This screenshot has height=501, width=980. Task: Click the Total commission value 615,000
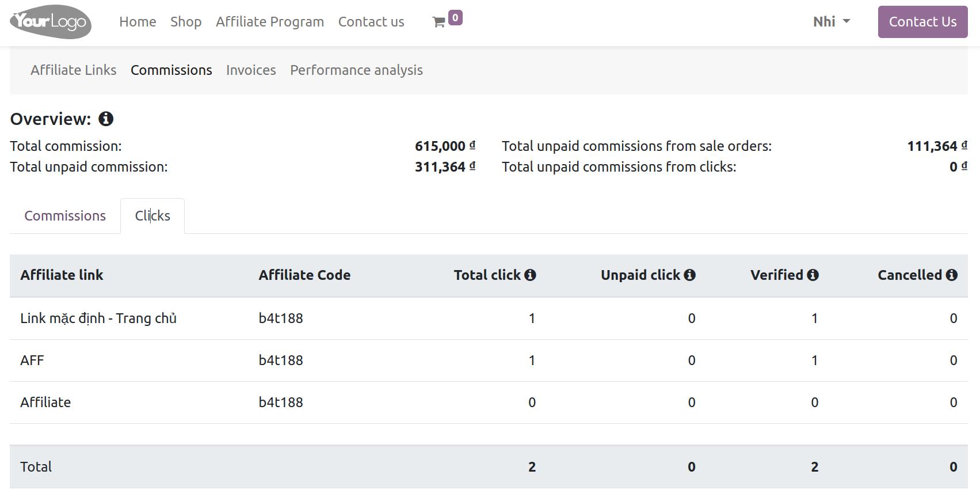click(x=445, y=146)
